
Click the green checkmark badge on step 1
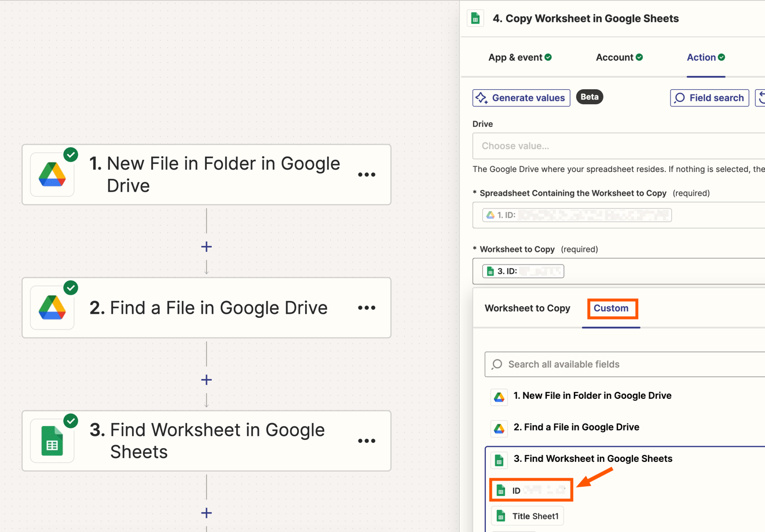71,155
